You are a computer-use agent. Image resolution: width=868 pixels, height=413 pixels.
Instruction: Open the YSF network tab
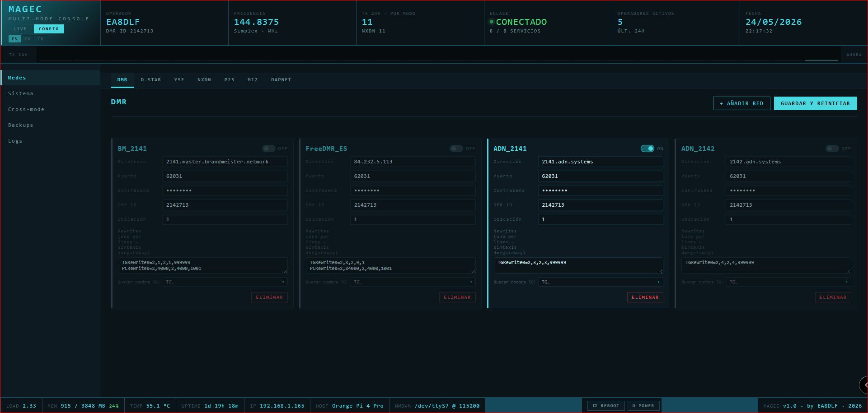179,80
